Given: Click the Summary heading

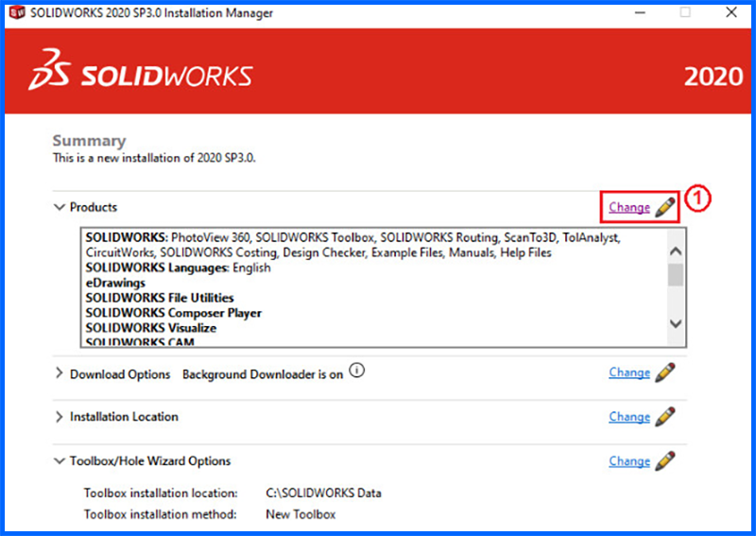Looking at the screenshot, I should [x=89, y=141].
